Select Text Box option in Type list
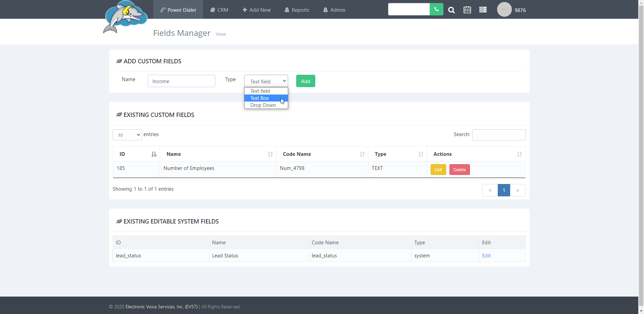 coord(266,98)
